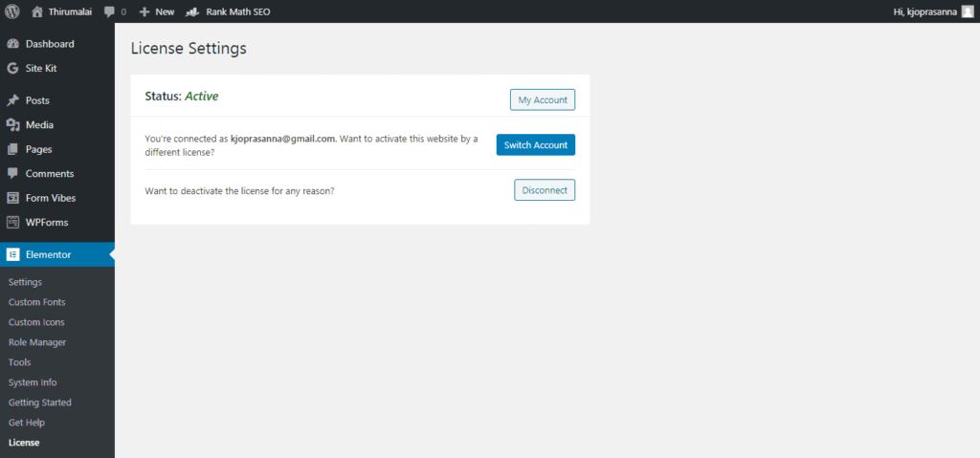
Task: Click the user avatar icon
Action: pyautogui.click(x=967, y=11)
